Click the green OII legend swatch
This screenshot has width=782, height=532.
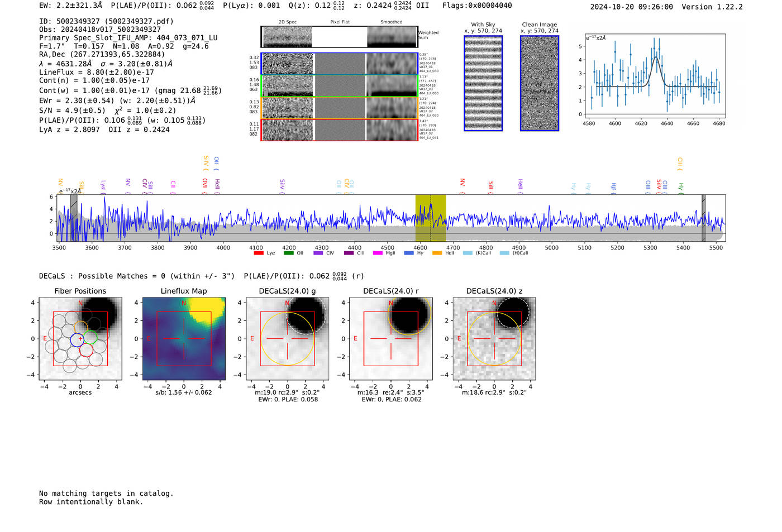pos(288,253)
